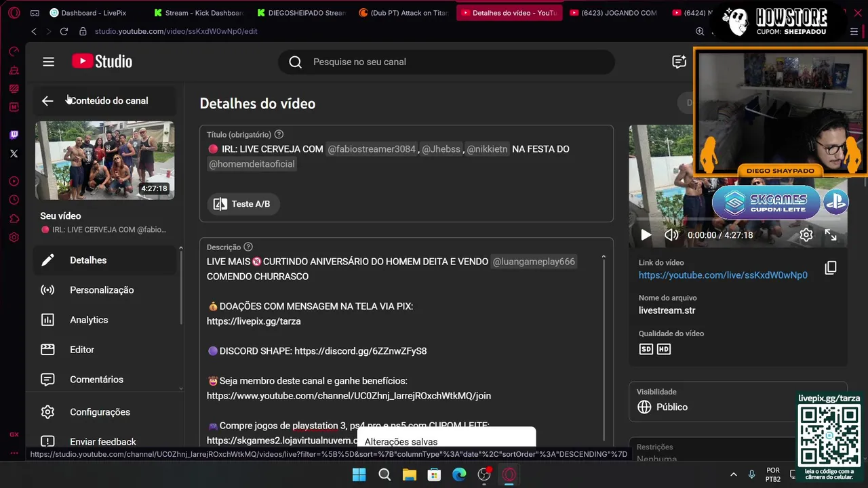Switch to the '(Dub PT) Attack on Titan' tab
The height and width of the screenshot is (488, 868).
point(405,13)
